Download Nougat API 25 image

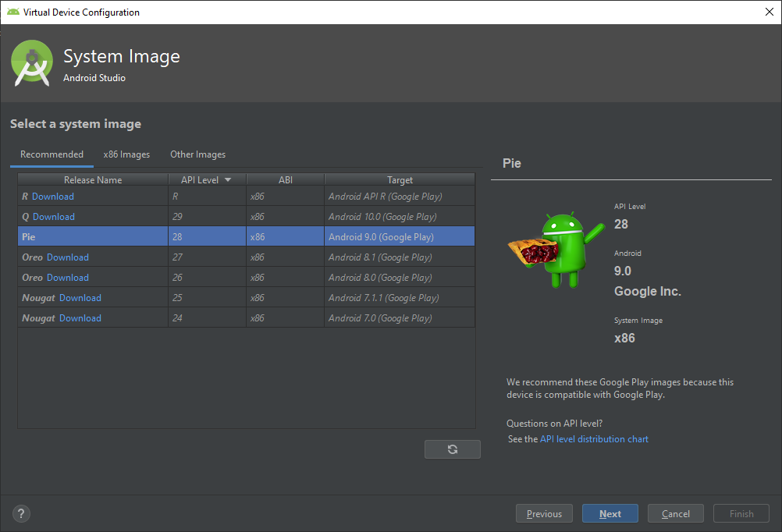coord(80,298)
